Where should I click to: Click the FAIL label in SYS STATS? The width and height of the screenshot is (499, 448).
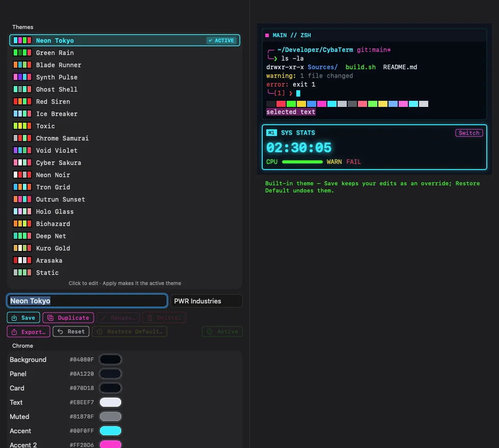coord(353,162)
